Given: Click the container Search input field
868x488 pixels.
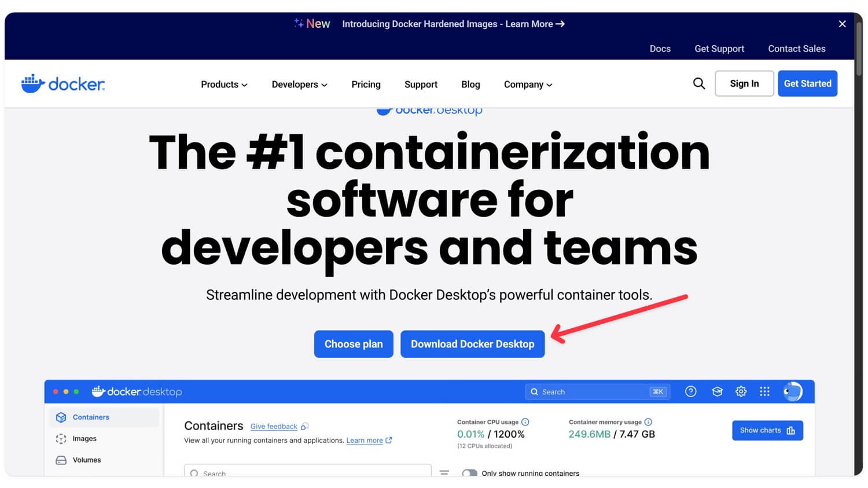Looking at the screenshot, I should click(x=307, y=473).
